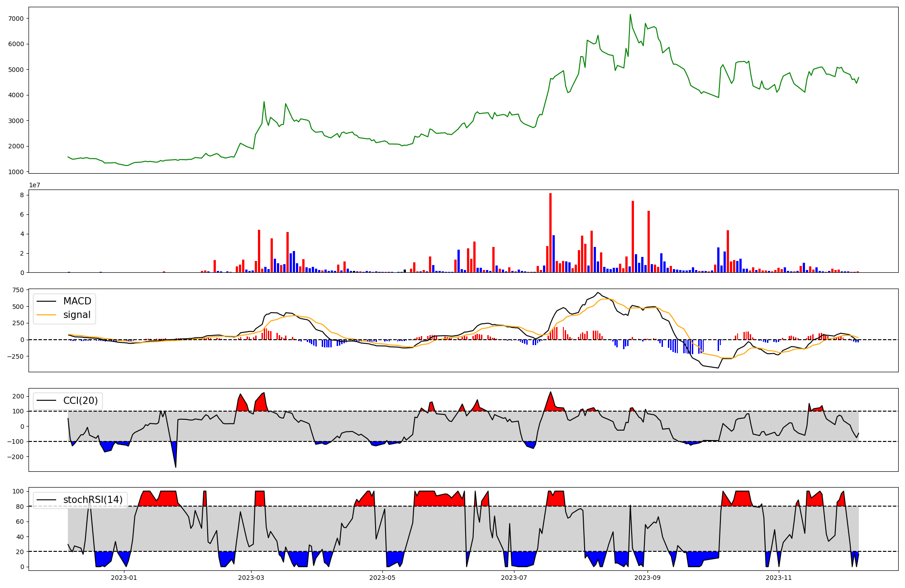
Task: Click the 1000 price axis tick label
Action: click(17, 172)
